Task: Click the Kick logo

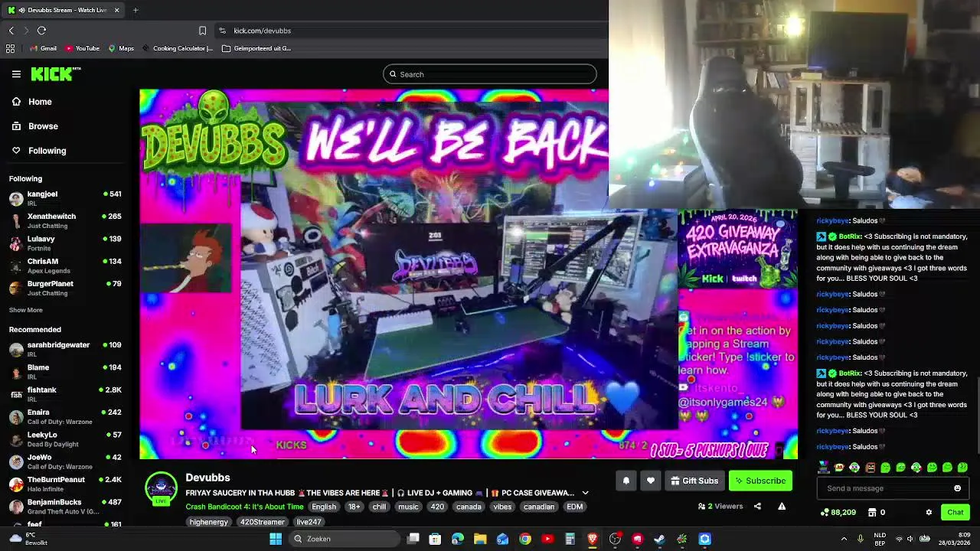Action: click(55, 74)
